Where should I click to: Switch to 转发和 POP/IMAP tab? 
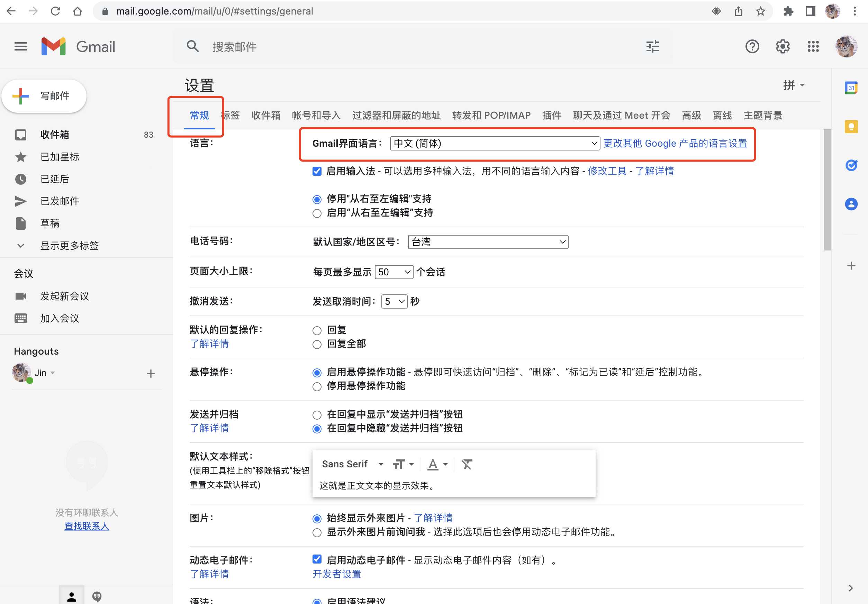[x=491, y=115]
